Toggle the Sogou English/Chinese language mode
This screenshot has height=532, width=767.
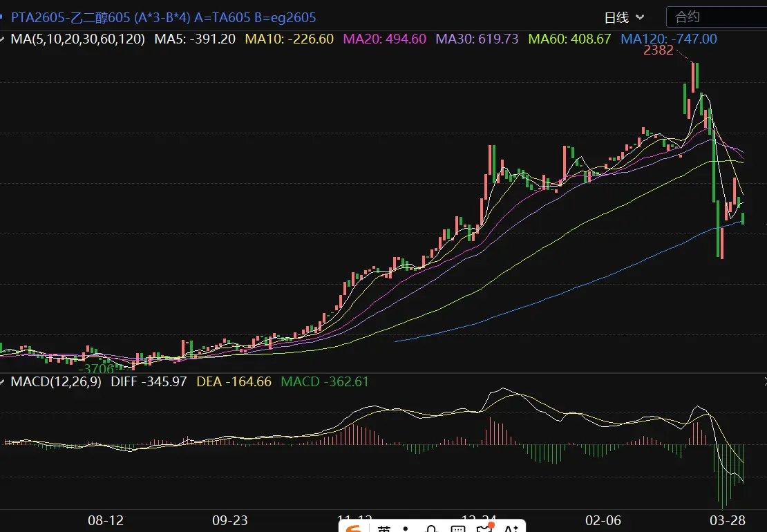[x=384, y=529]
